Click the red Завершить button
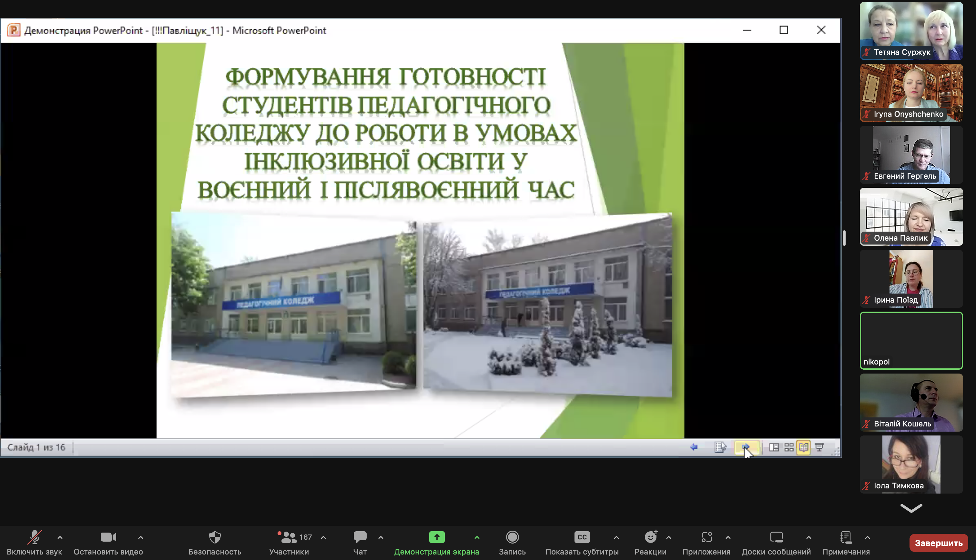Image resolution: width=976 pixels, height=560 pixels. click(939, 543)
